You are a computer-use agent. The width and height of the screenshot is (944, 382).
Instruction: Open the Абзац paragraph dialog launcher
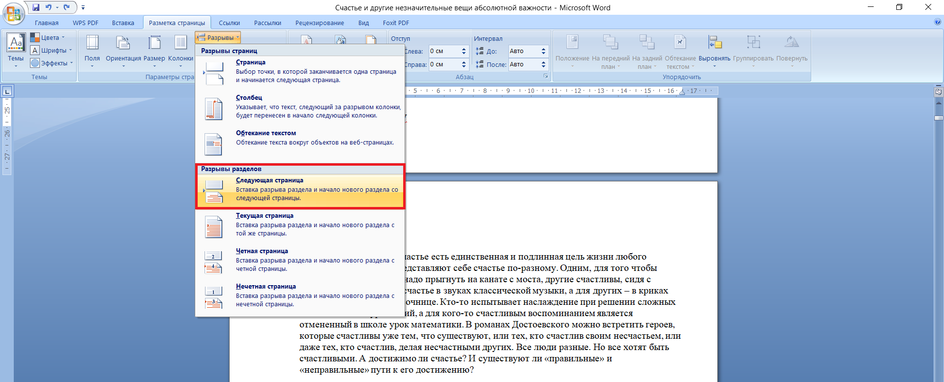click(545, 77)
